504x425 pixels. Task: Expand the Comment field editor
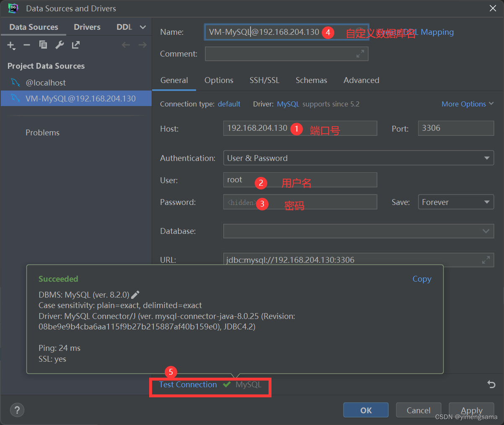click(360, 54)
